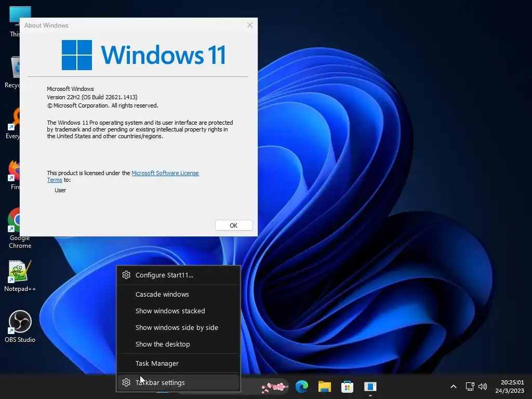Choose Cascade windows from the menu
The width and height of the screenshot is (532, 399).
click(179, 294)
